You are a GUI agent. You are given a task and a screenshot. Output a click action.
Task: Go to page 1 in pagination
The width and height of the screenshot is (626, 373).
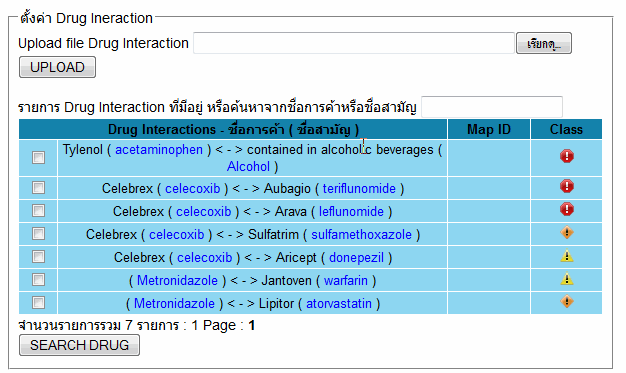pyautogui.click(x=252, y=325)
